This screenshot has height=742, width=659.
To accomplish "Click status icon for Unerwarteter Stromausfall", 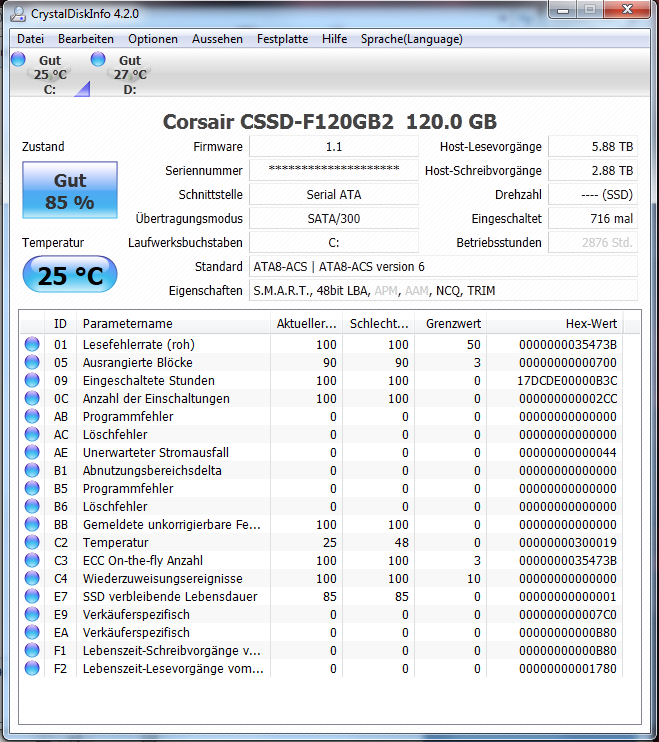I will 32,452.
